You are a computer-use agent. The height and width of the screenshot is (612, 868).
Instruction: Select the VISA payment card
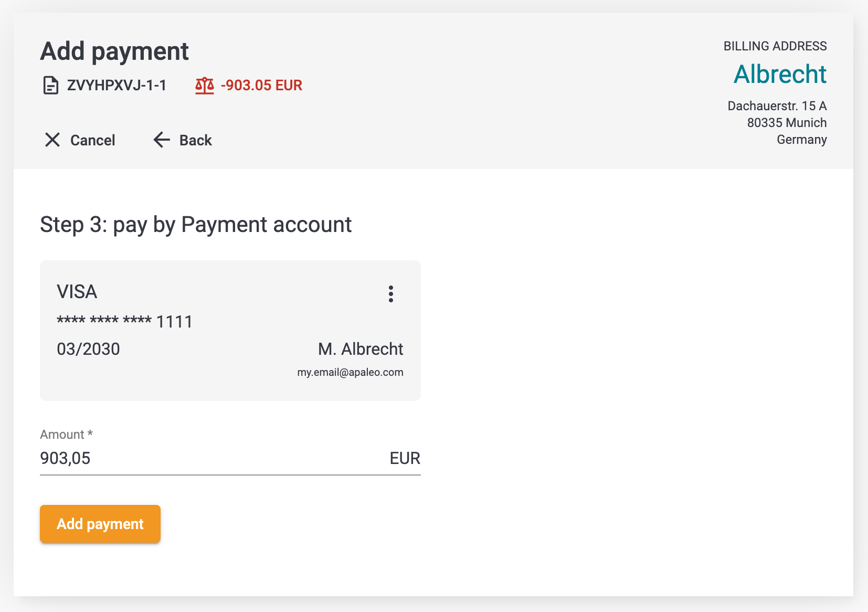pyautogui.click(x=230, y=331)
